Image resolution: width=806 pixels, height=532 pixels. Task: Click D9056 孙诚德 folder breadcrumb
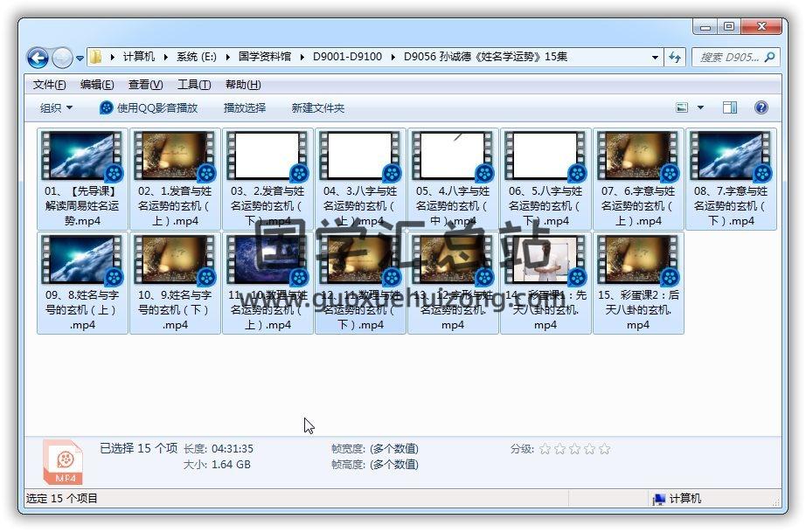(485, 57)
